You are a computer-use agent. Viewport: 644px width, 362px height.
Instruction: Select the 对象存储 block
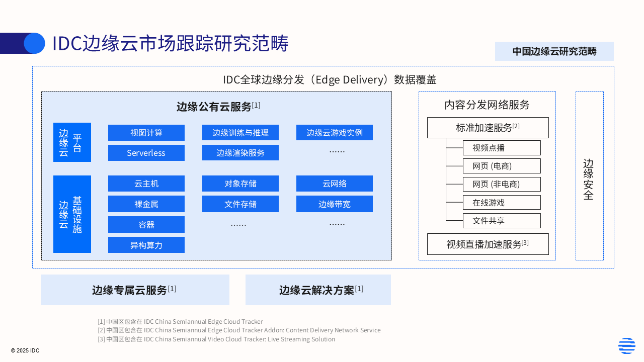coord(240,184)
